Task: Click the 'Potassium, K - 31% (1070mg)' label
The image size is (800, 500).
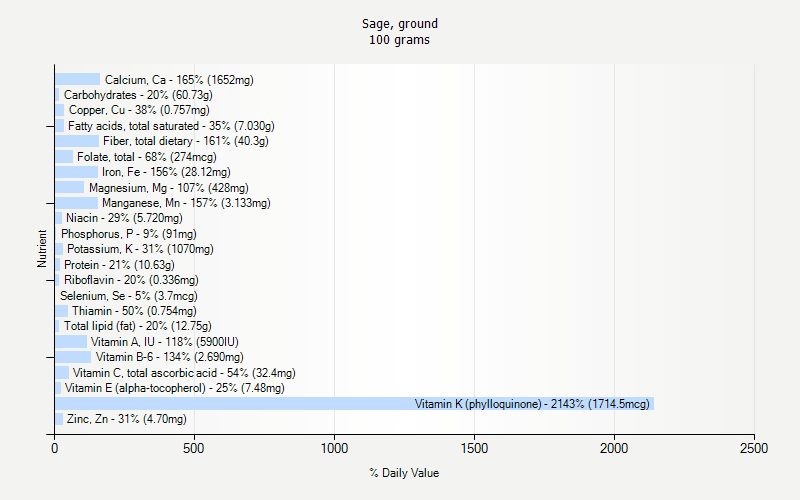Action: tap(140, 249)
